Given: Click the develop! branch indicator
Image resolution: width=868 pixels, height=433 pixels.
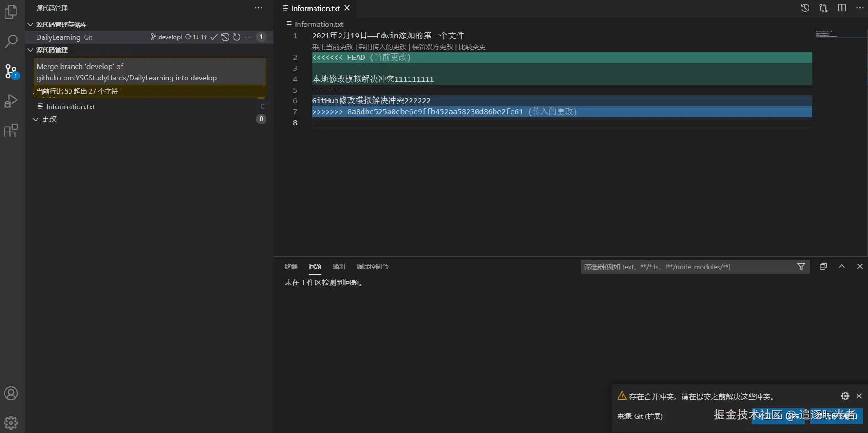Looking at the screenshot, I should (x=166, y=37).
